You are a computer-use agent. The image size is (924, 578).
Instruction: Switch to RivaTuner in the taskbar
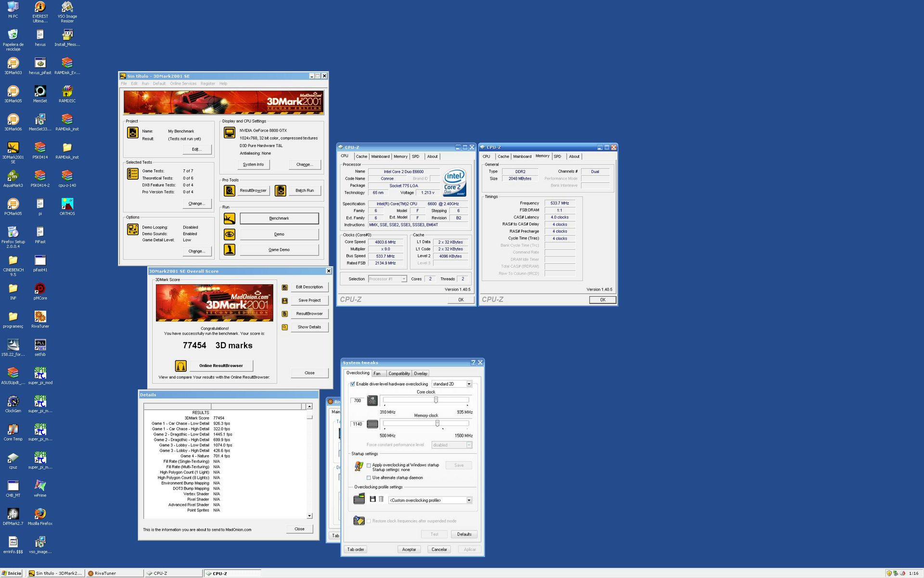(x=115, y=573)
